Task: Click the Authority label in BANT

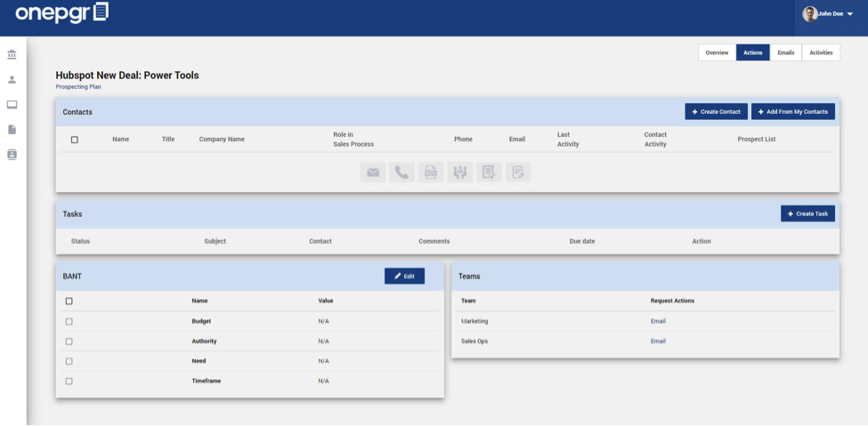Action: point(204,342)
